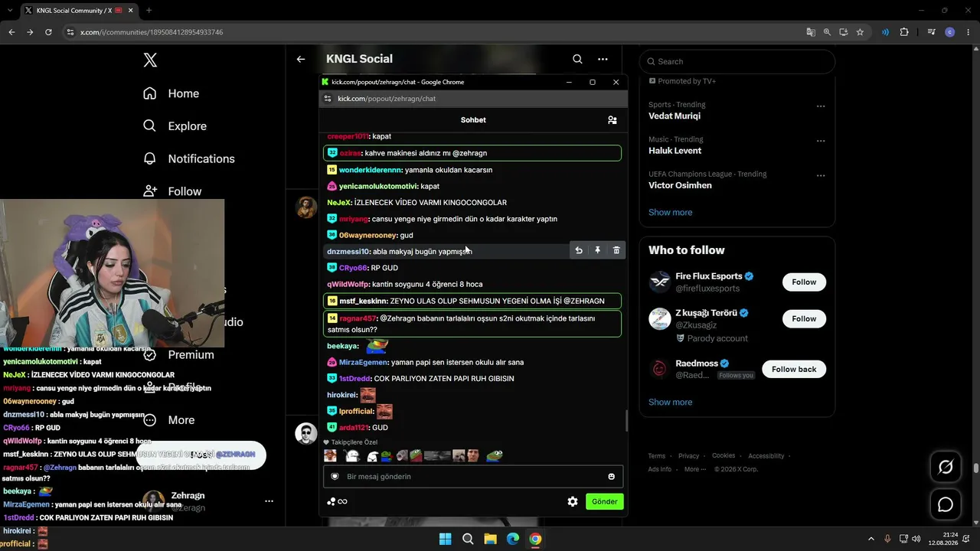Open Privacy link in X footer
The height and width of the screenshot is (551, 980).
[688, 456]
